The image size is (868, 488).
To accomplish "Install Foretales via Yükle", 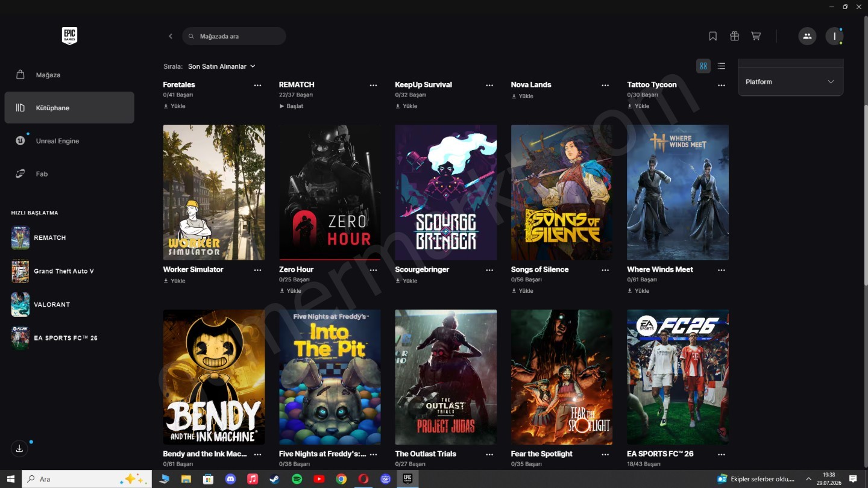I will click(x=174, y=106).
